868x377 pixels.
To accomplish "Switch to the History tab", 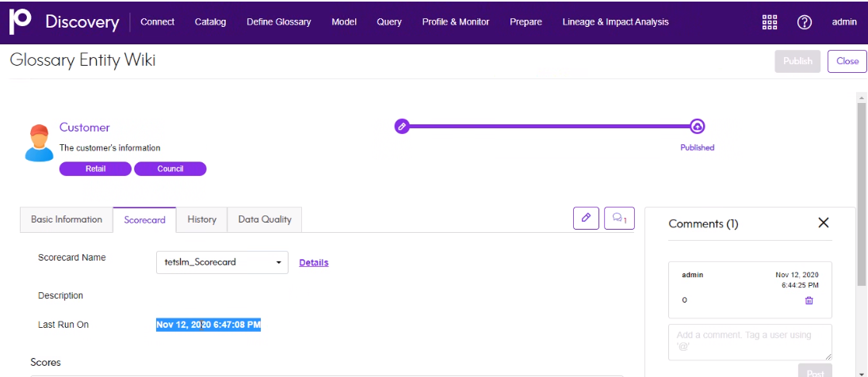I will coord(201,219).
